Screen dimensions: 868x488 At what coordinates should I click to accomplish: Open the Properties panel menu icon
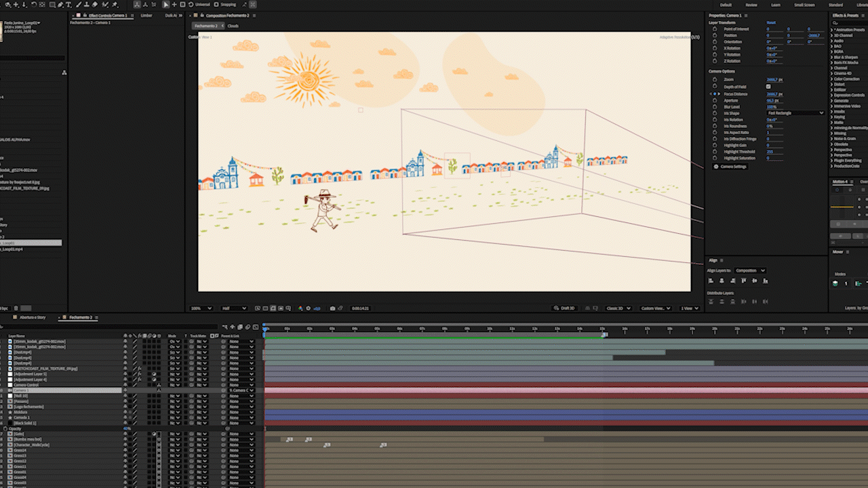pyautogui.click(x=746, y=16)
